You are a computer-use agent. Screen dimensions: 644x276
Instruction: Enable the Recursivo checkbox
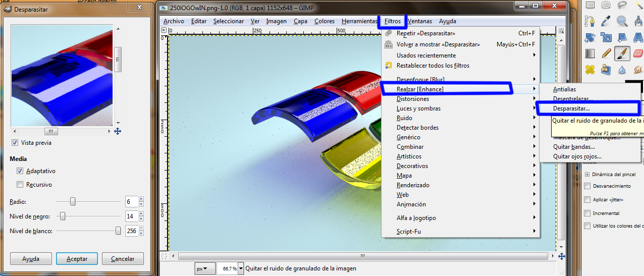20,185
